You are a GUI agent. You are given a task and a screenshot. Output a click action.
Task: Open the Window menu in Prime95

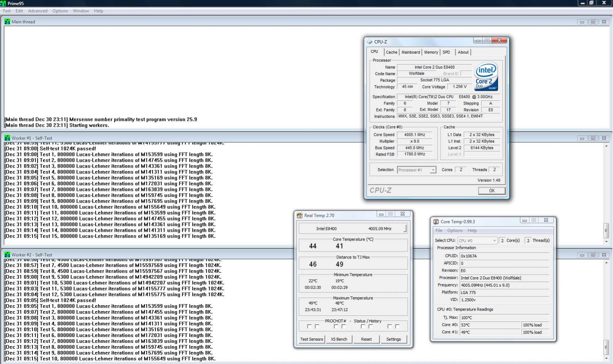click(81, 11)
